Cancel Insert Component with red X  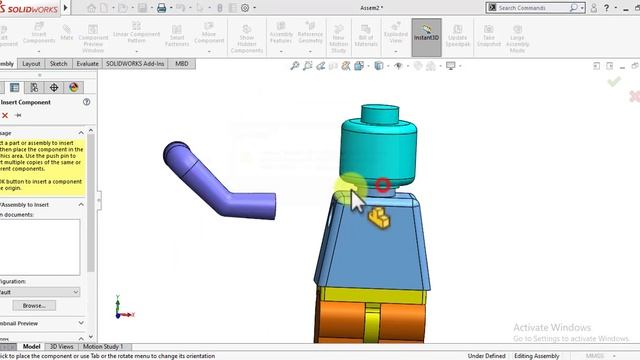pyautogui.click(x=5, y=116)
